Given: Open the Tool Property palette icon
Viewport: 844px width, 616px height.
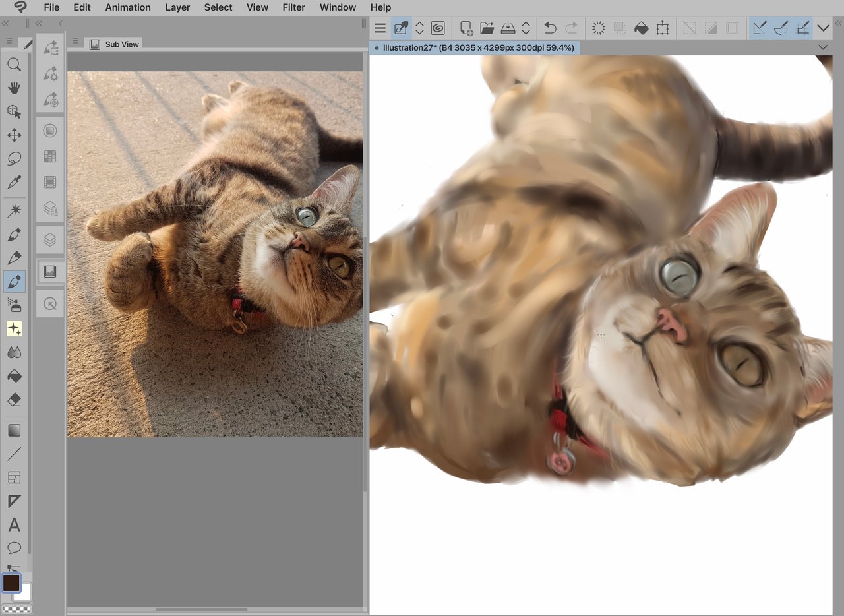Looking at the screenshot, I should pos(50,74).
